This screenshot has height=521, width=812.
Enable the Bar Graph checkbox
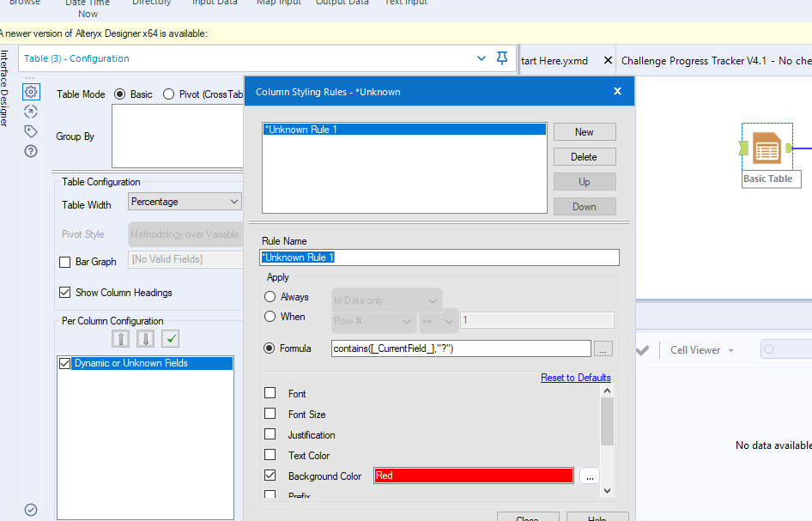[65, 261]
